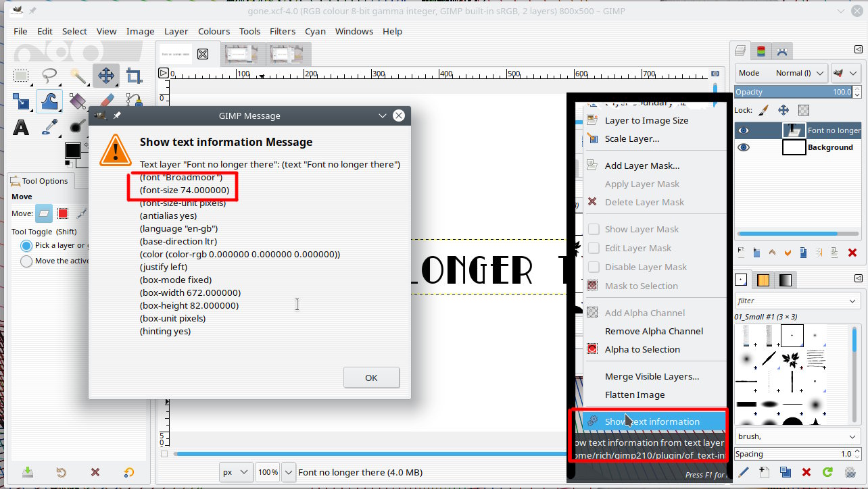Screen dimensions: 868x489
Task: Refresh brushes with green arrow icon
Action: (827, 472)
